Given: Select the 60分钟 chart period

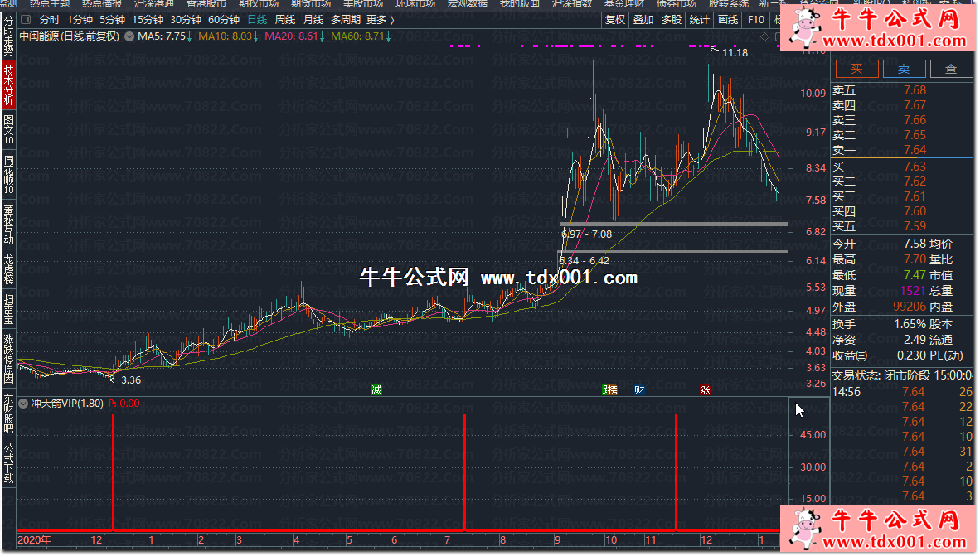Looking at the screenshot, I should [224, 19].
